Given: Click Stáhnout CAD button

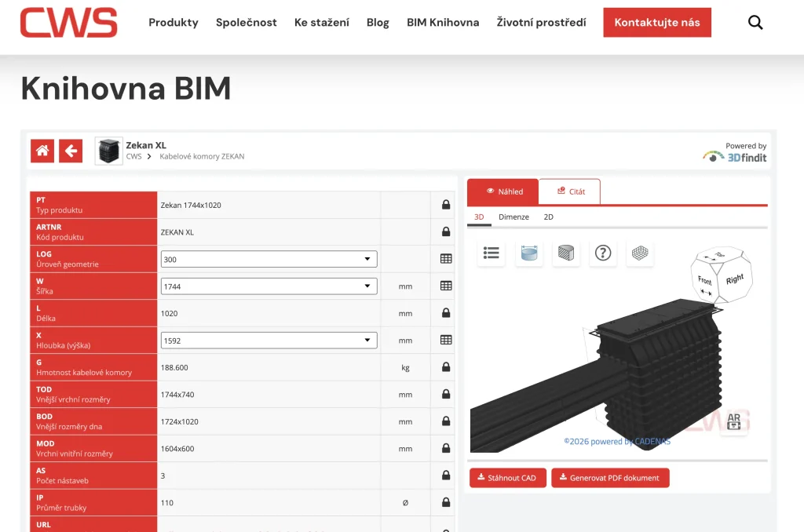Looking at the screenshot, I should click(x=508, y=478).
